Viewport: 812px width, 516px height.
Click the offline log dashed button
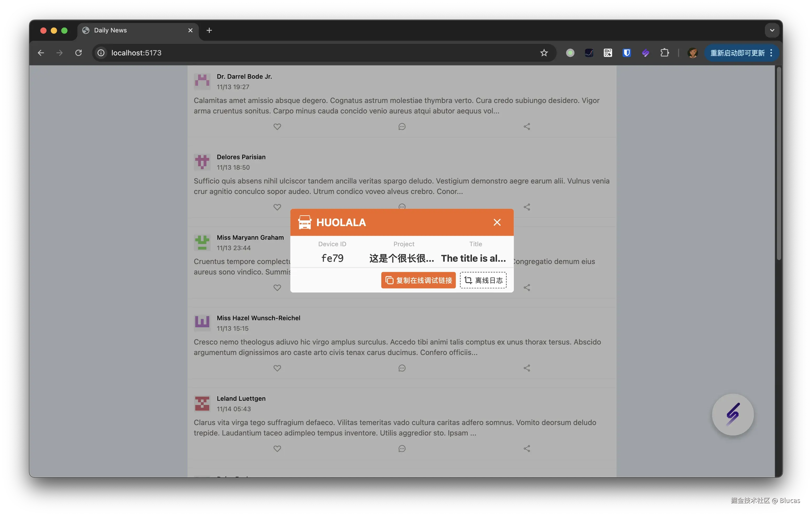(483, 280)
